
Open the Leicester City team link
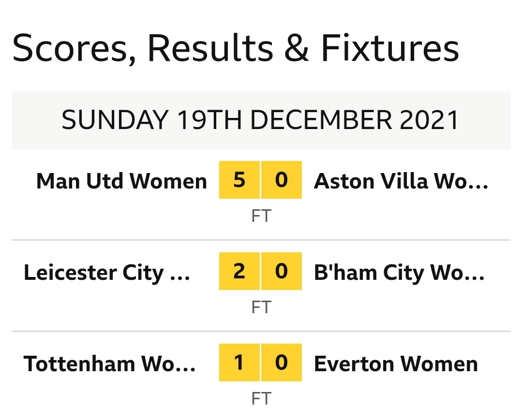[107, 273]
